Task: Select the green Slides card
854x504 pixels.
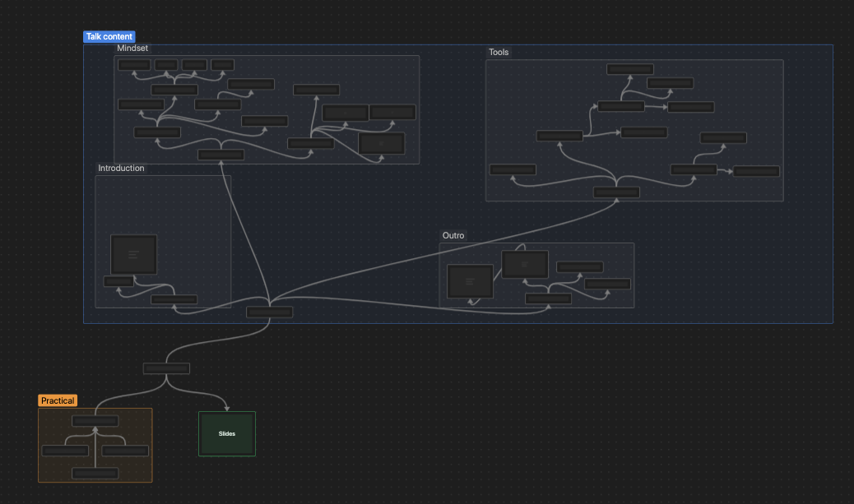Action: (226, 434)
